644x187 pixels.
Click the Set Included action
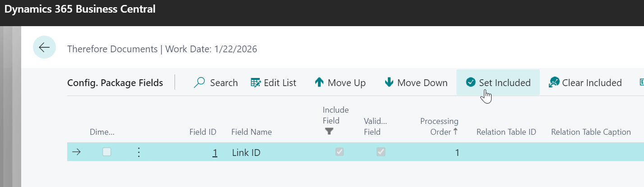(498, 83)
